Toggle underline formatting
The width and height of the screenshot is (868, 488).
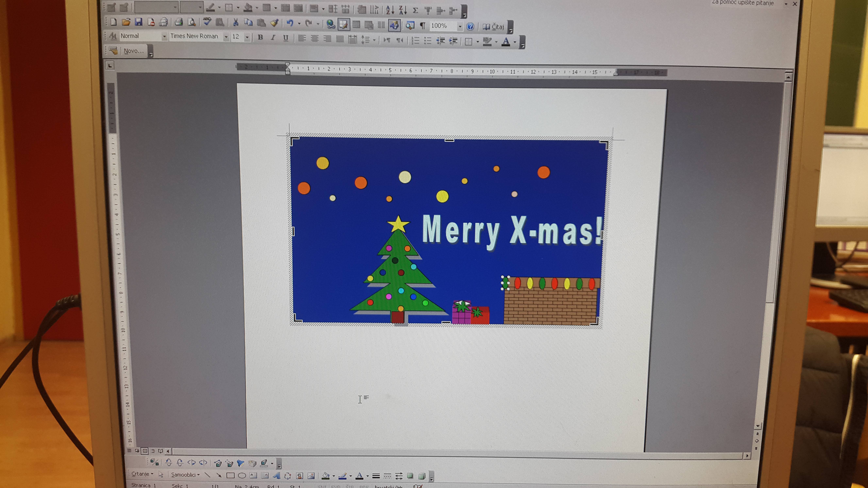[286, 38]
